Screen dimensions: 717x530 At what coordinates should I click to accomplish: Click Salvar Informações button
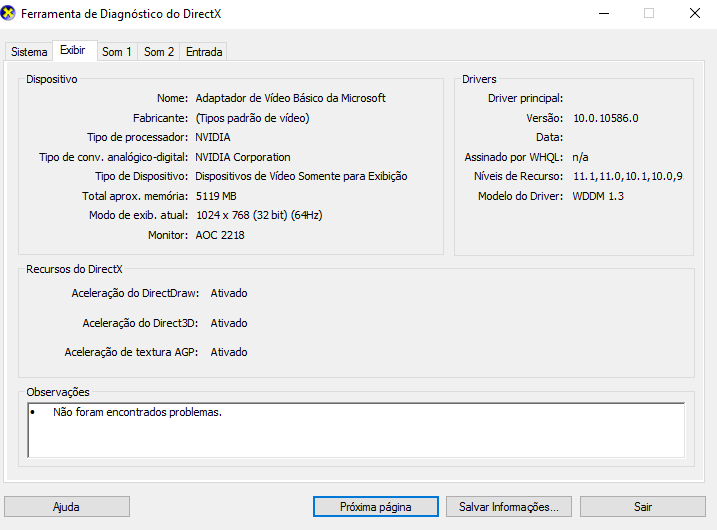tap(508, 507)
